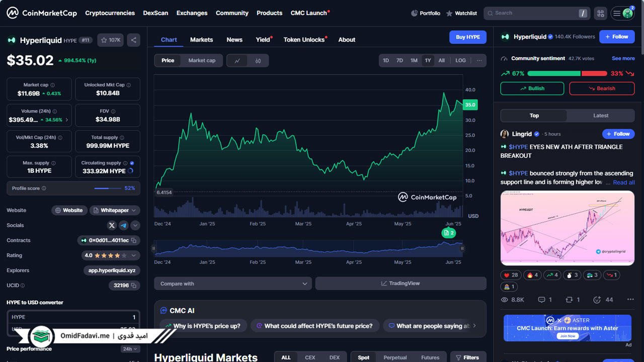Open the X (Twitter) social link
Image resolution: width=644 pixels, height=362 pixels.
112,225
